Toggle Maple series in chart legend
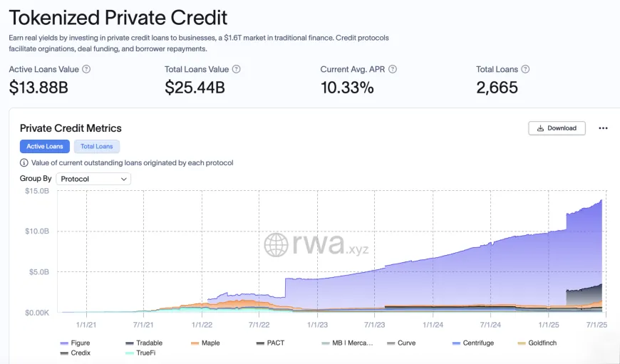620x364 pixels. pos(205,343)
